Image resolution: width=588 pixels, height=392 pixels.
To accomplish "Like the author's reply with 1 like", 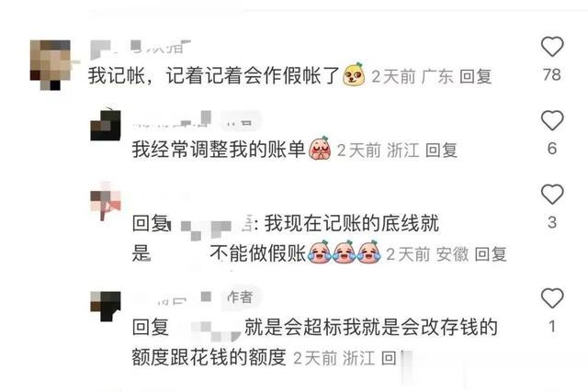I will (552, 298).
